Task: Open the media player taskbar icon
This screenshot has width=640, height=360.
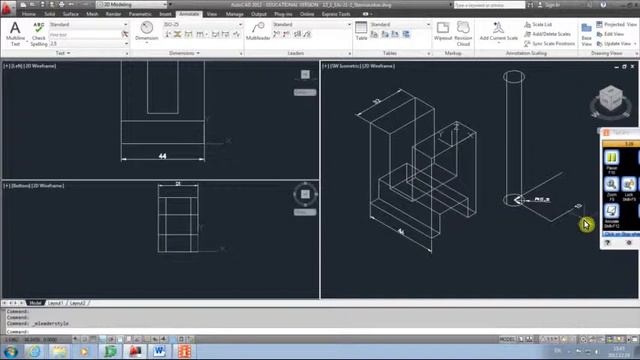Action: click(84, 351)
